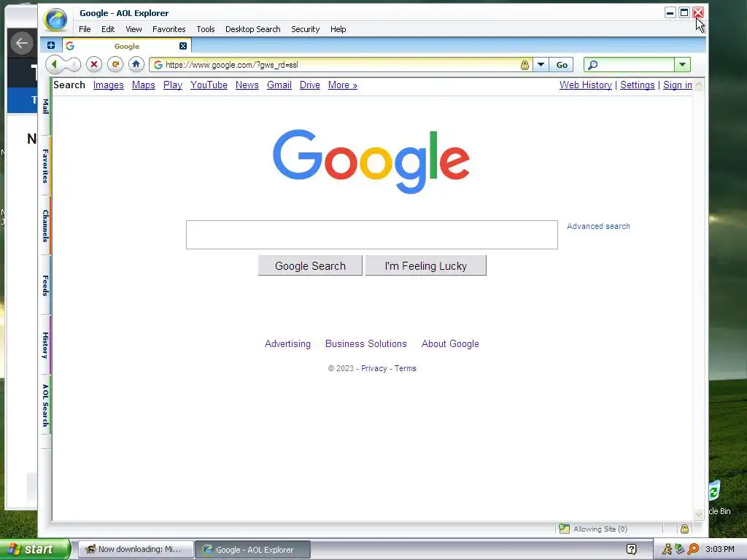Click the Google Search button
Viewport: 747px width, 560px height.
(310, 265)
